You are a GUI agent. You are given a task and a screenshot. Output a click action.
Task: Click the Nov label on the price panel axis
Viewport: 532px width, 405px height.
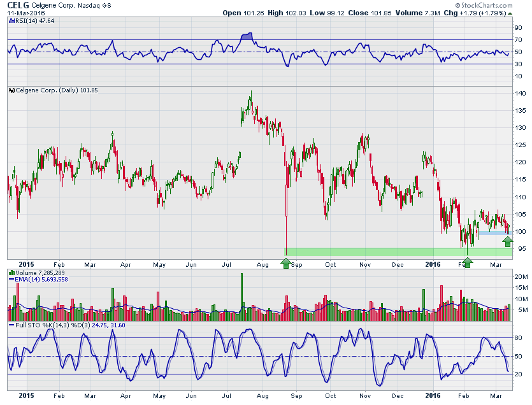(x=365, y=264)
